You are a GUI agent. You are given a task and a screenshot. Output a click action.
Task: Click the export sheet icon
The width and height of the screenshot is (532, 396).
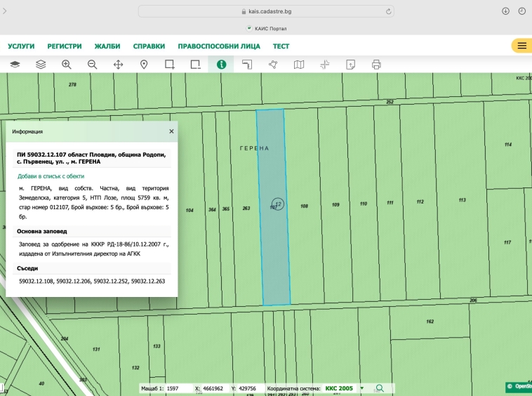point(350,64)
